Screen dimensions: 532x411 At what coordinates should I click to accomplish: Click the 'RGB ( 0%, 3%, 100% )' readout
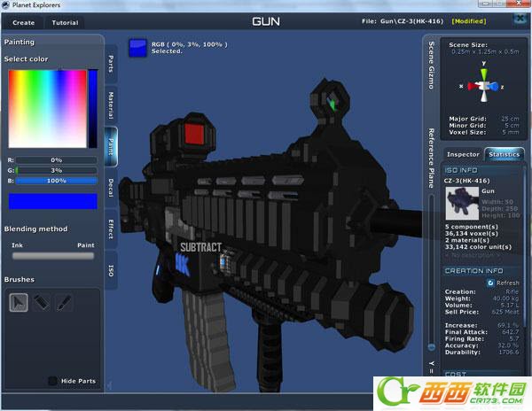tap(190, 44)
